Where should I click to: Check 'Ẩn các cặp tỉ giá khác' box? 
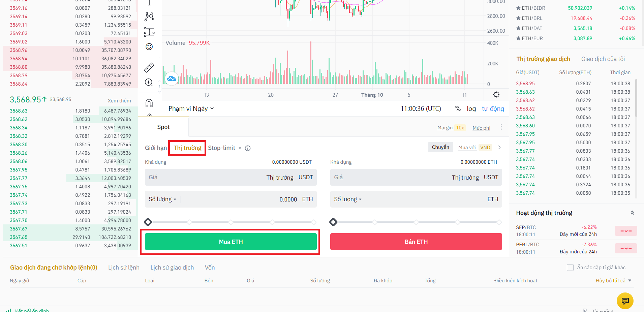click(570, 268)
